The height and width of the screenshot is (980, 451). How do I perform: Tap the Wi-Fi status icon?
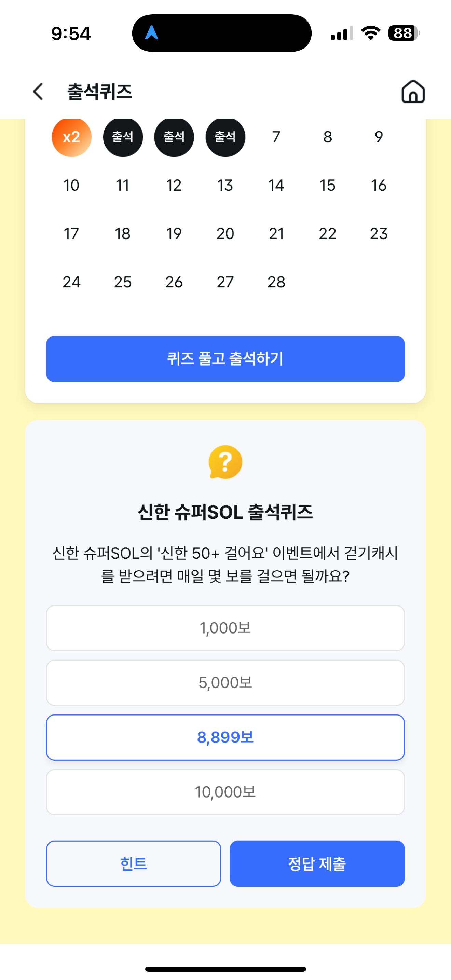coord(371,33)
